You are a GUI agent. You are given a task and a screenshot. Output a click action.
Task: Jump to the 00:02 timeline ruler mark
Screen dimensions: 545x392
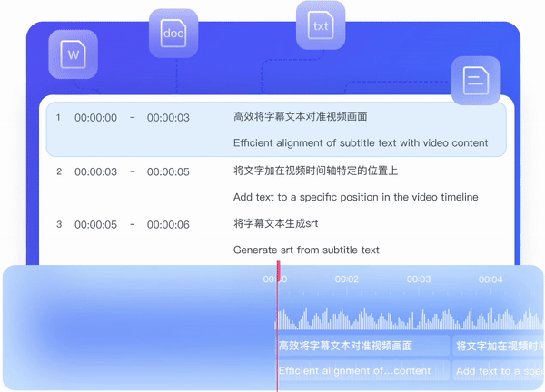[x=346, y=279]
